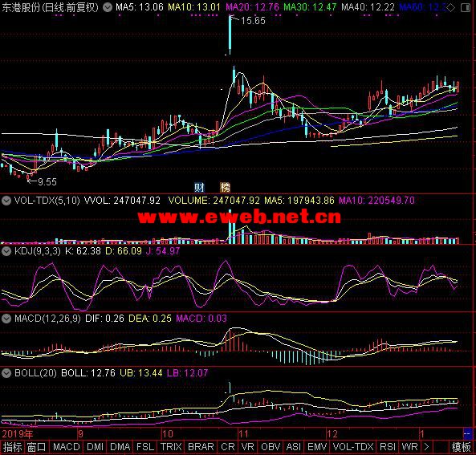Toggle the side panel icon at the top right
Screen dimensions: 476x455
point(466,7)
